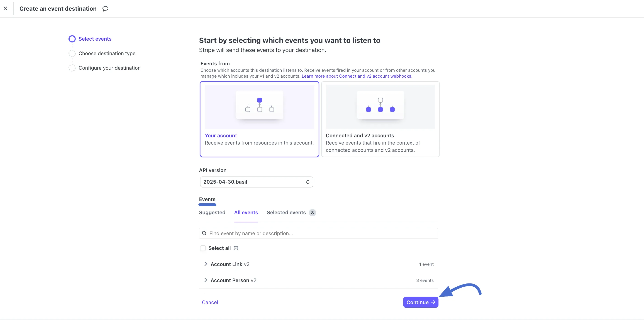The height and width of the screenshot is (320, 644).
Task: Open Learn more about Connect webhooks link
Action: coord(357,76)
